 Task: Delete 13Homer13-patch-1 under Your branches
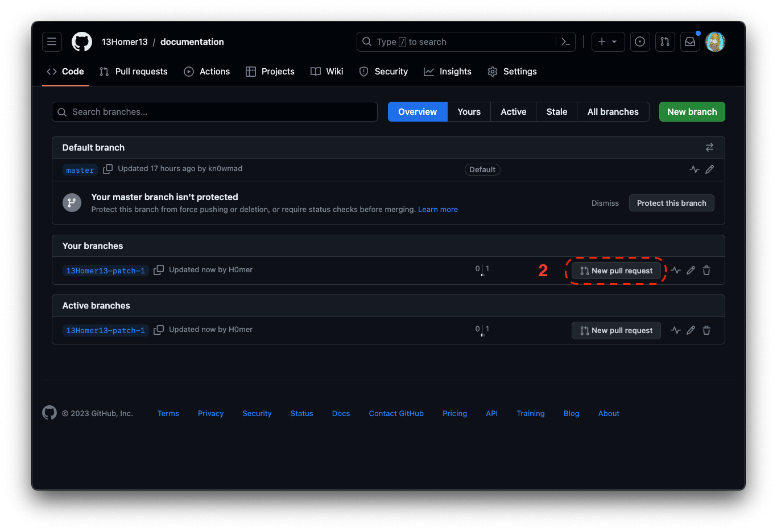point(706,271)
